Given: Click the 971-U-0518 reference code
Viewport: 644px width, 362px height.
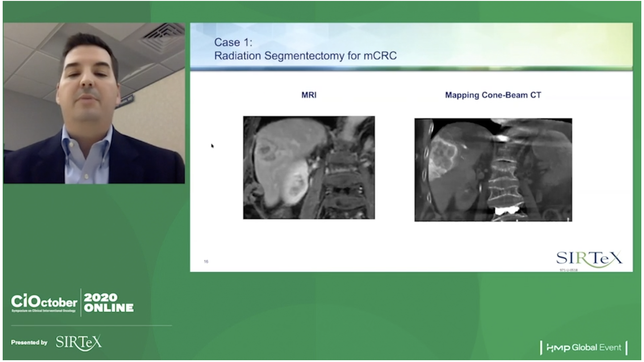Looking at the screenshot, I should point(568,270).
